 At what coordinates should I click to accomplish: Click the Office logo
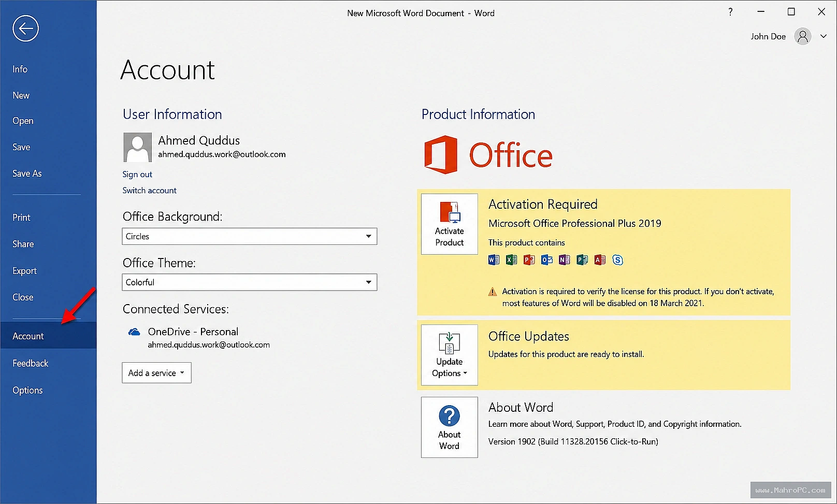(488, 155)
